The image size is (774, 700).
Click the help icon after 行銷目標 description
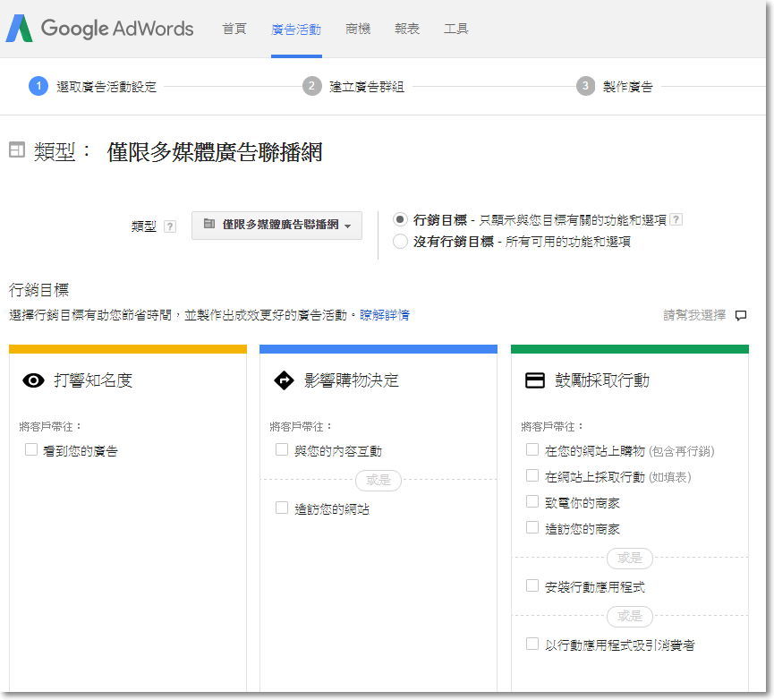click(x=676, y=219)
